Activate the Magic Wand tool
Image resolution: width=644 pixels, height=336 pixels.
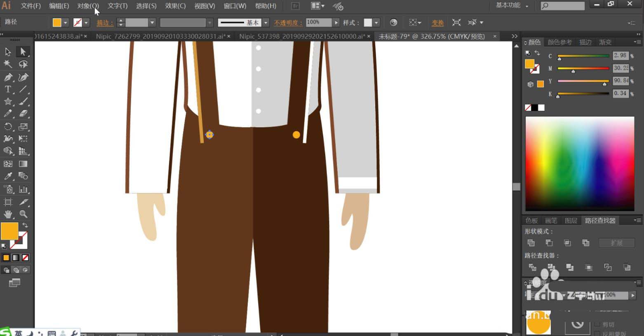tap(8, 64)
